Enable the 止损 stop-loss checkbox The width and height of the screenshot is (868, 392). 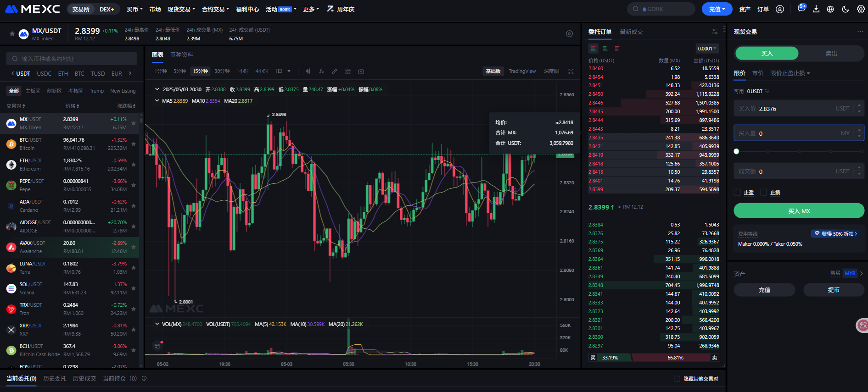pyautogui.click(x=764, y=192)
